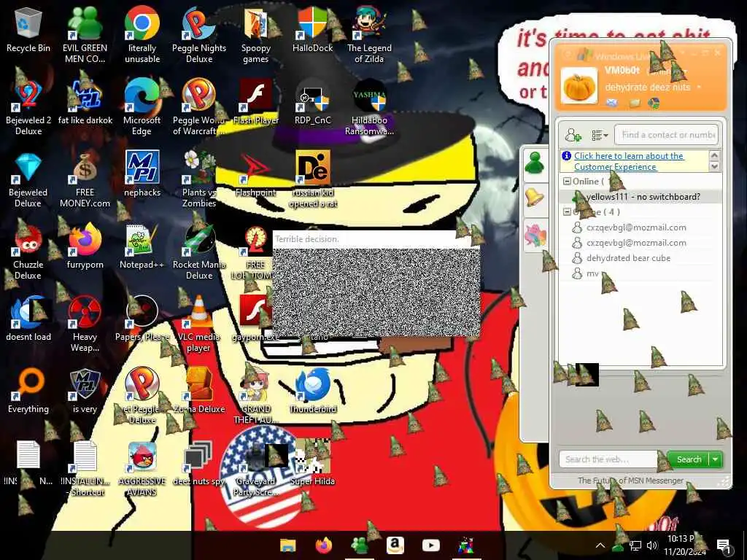Click the Find a contact search field

pos(666,135)
